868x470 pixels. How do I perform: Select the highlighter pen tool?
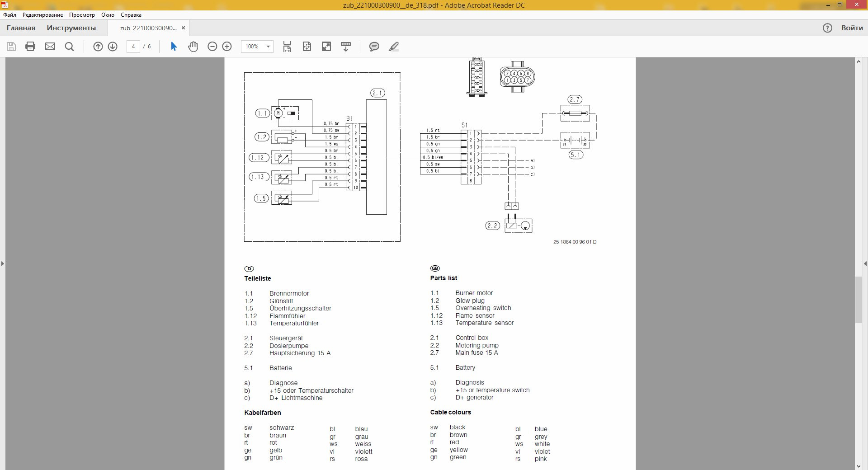[x=394, y=47]
